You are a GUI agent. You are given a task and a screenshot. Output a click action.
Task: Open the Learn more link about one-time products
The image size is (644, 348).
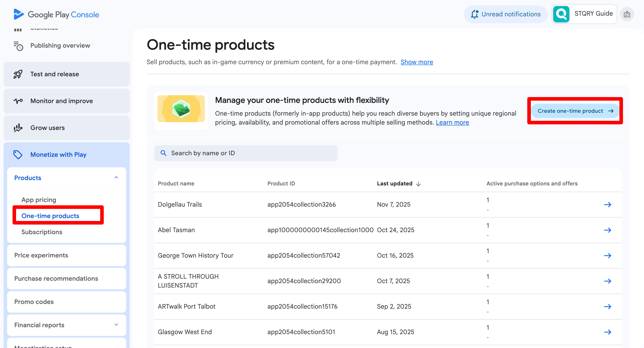[453, 123]
